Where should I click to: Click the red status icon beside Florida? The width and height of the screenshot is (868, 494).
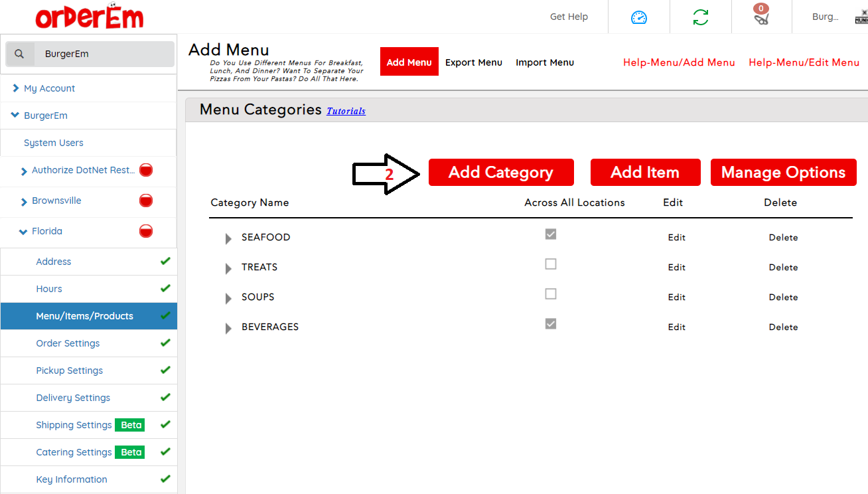coord(146,231)
